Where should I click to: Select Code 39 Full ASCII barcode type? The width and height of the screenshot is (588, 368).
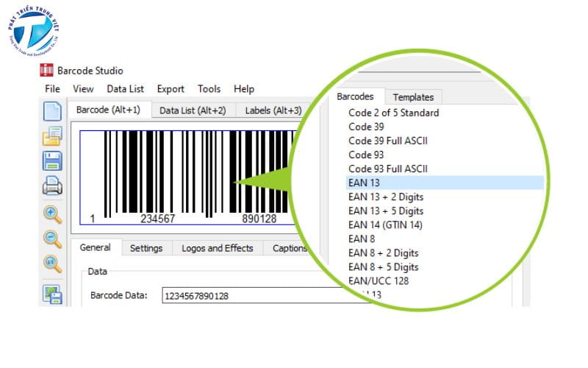click(x=388, y=141)
